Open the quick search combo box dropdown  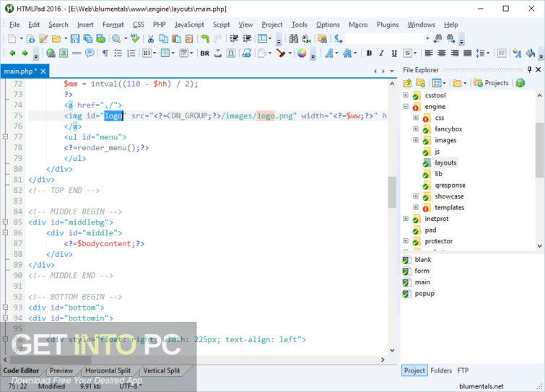click(427, 38)
